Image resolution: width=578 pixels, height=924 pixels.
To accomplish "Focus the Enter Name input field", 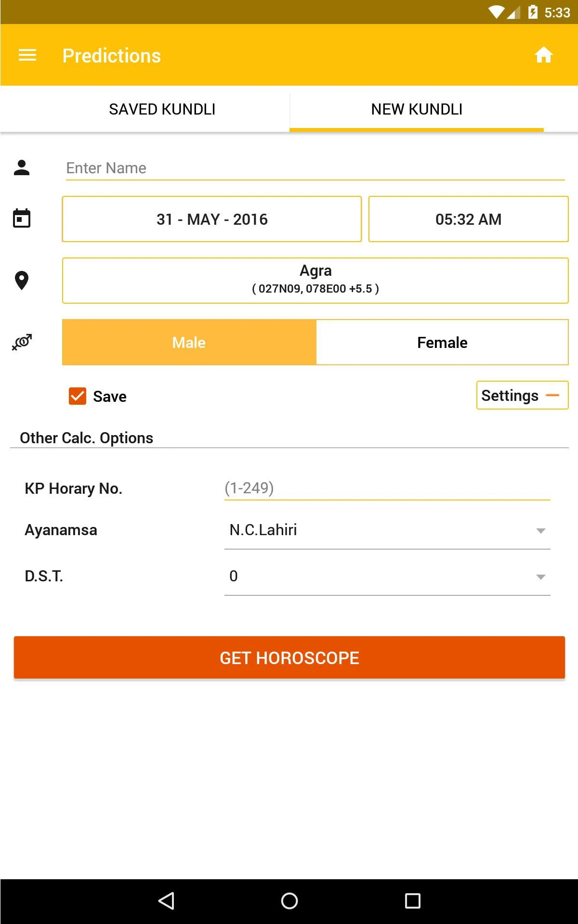I will pyautogui.click(x=315, y=168).
